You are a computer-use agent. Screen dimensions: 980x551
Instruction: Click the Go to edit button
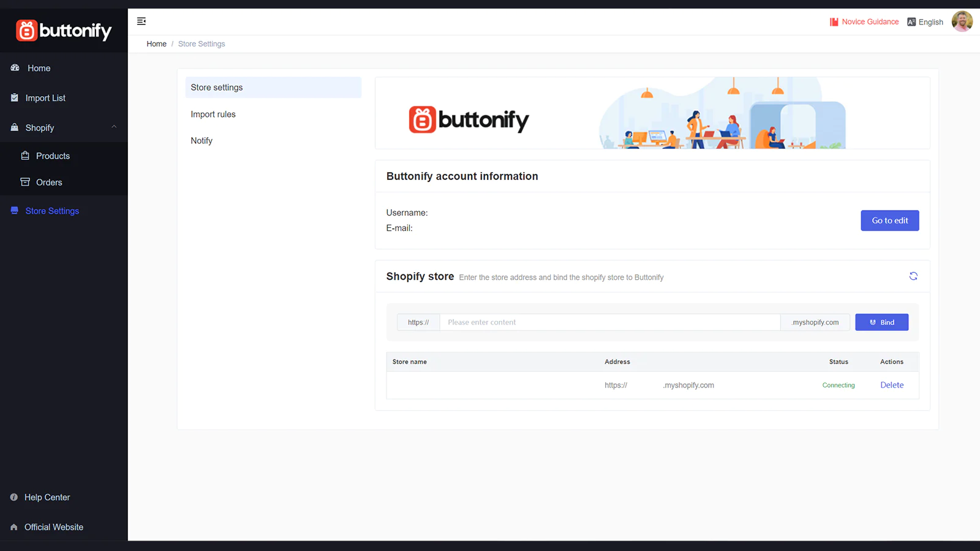(x=889, y=220)
